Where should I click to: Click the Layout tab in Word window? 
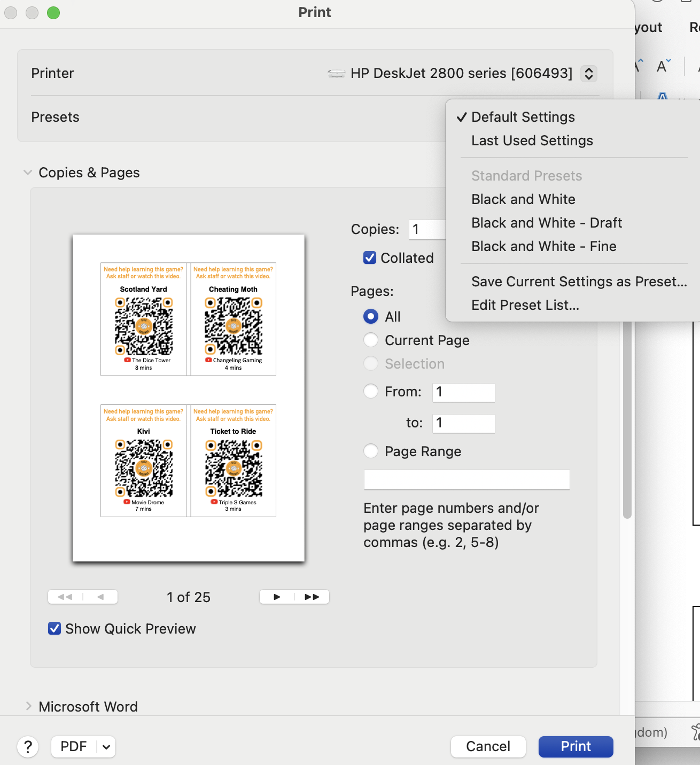click(649, 27)
